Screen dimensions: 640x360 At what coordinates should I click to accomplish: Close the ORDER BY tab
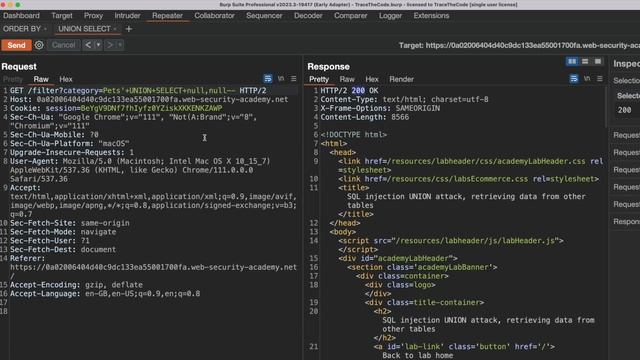pyautogui.click(x=45, y=29)
